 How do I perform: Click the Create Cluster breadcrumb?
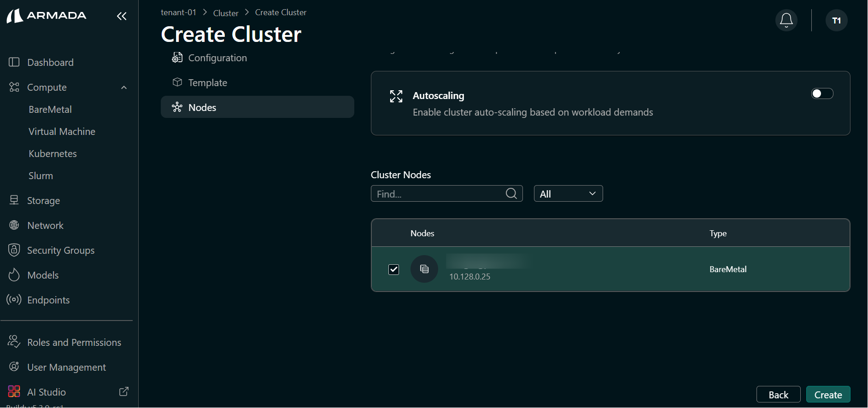pyautogui.click(x=281, y=12)
